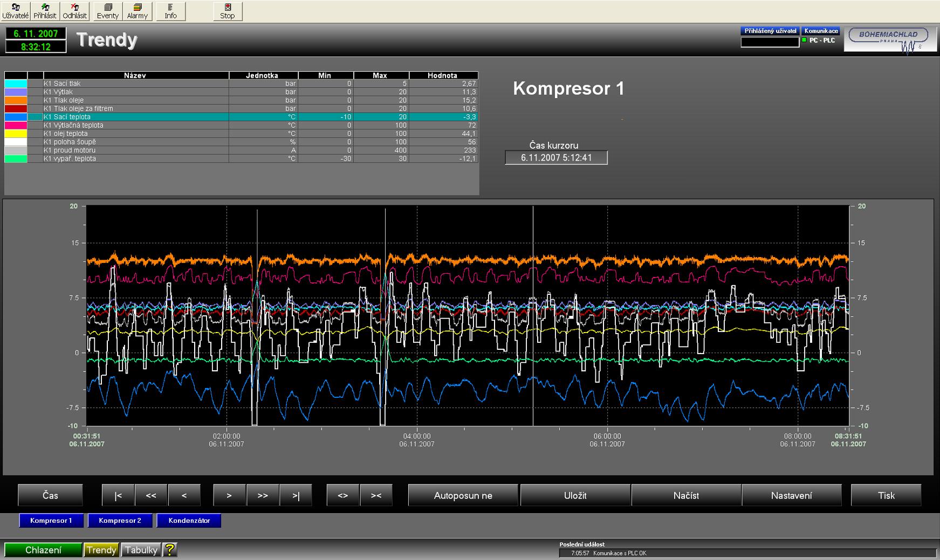The image size is (940, 560).
Task: Click cyan swatch for K1 Sací tlak
Action: tap(16, 84)
